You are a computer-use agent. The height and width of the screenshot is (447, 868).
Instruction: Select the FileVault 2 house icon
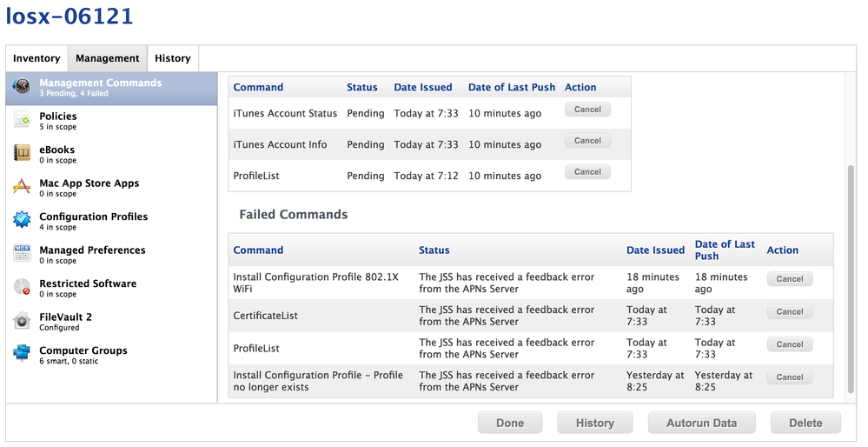pos(22,320)
